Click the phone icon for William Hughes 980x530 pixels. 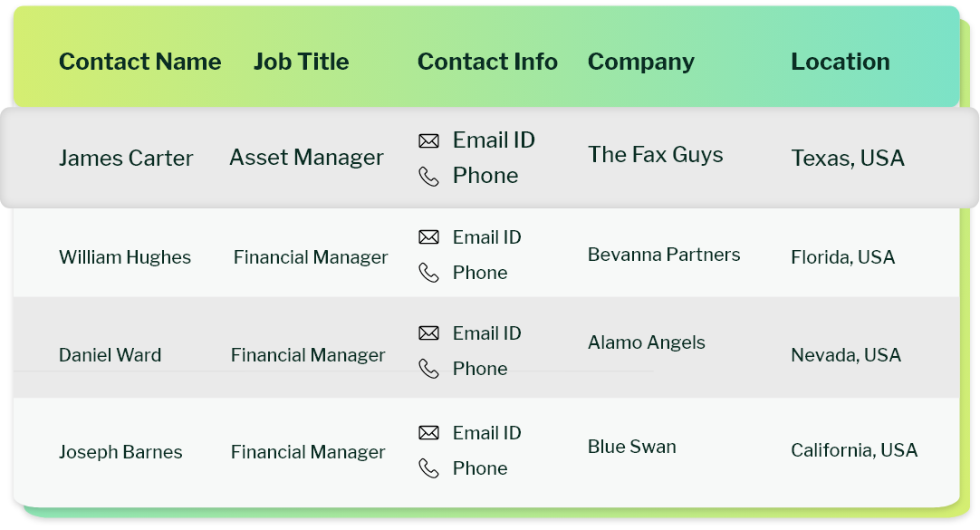pyautogui.click(x=428, y=273)
